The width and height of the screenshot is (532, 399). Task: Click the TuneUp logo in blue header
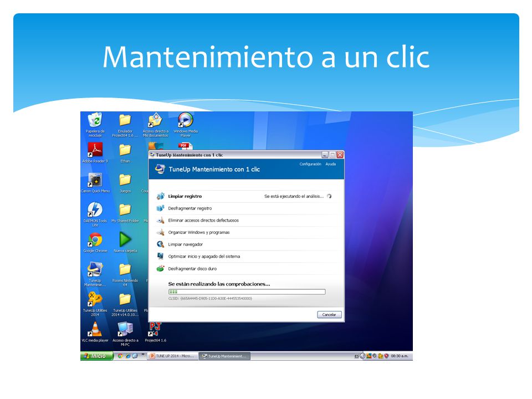click(x=160, y=169)
